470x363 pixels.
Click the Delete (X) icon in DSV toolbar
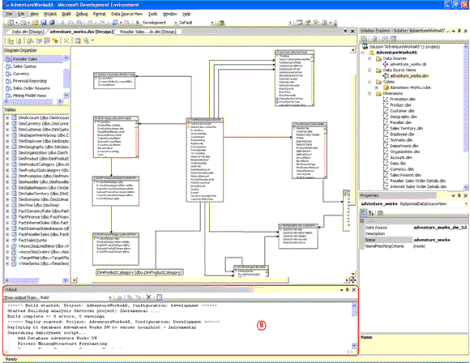66,41
